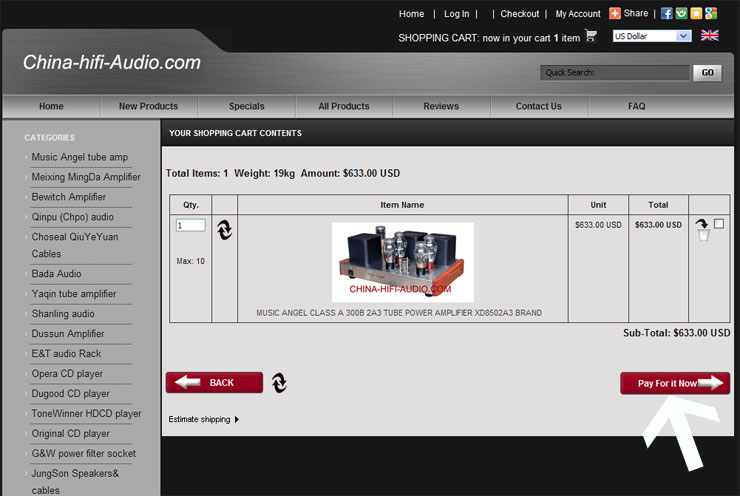
Task: Click the GO search button
Action: click(707, 73)
